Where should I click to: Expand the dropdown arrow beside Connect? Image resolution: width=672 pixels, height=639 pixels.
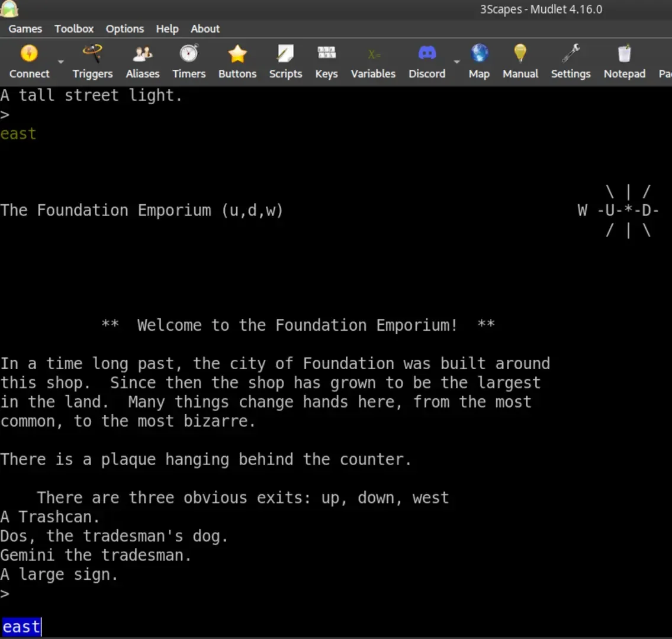[60, 62]
